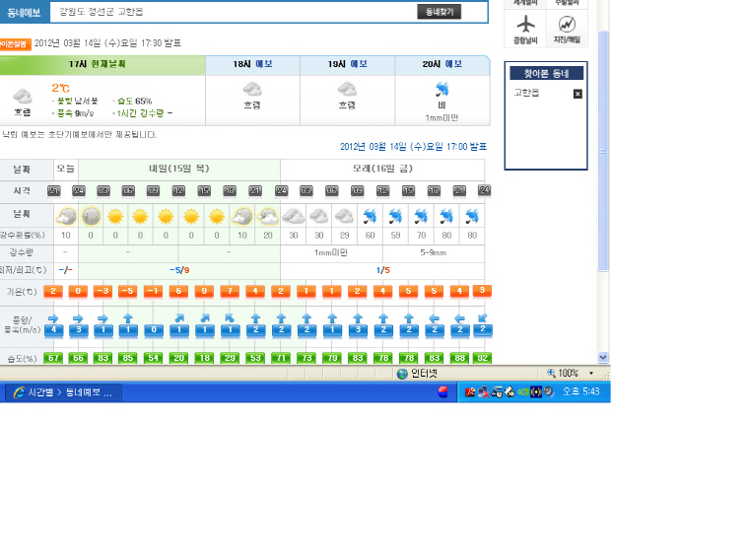Click the orange 이론설명 button
This screenshot has height=560, width=747.
[15, 43]
